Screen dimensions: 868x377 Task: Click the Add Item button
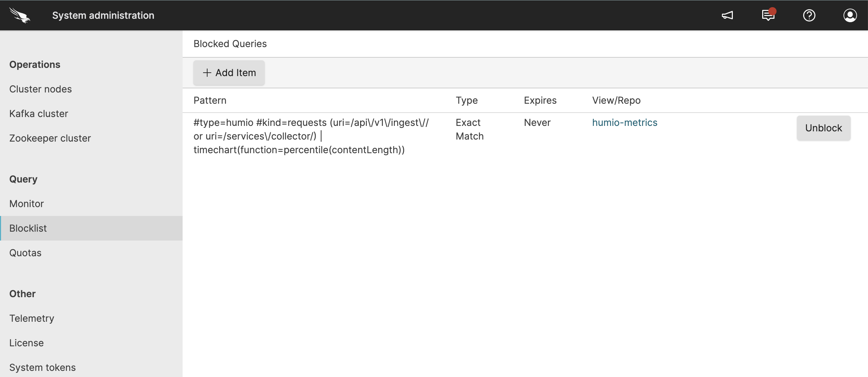point(229,73)
